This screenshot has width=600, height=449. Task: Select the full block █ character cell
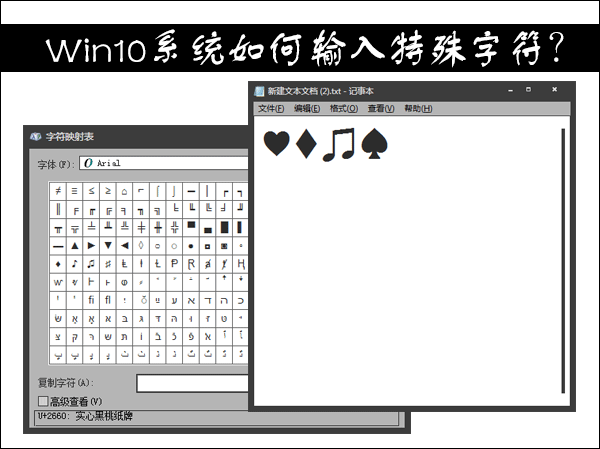point(224,227)
